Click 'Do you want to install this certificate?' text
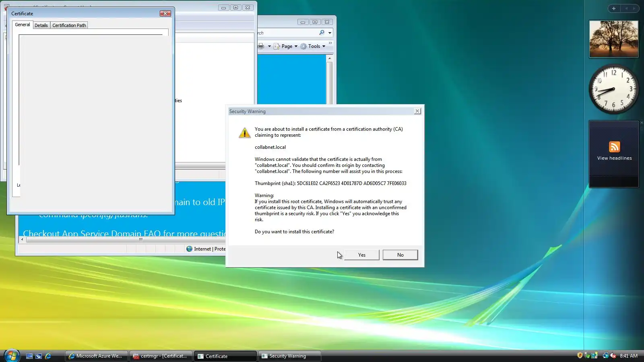 point(294,232)
